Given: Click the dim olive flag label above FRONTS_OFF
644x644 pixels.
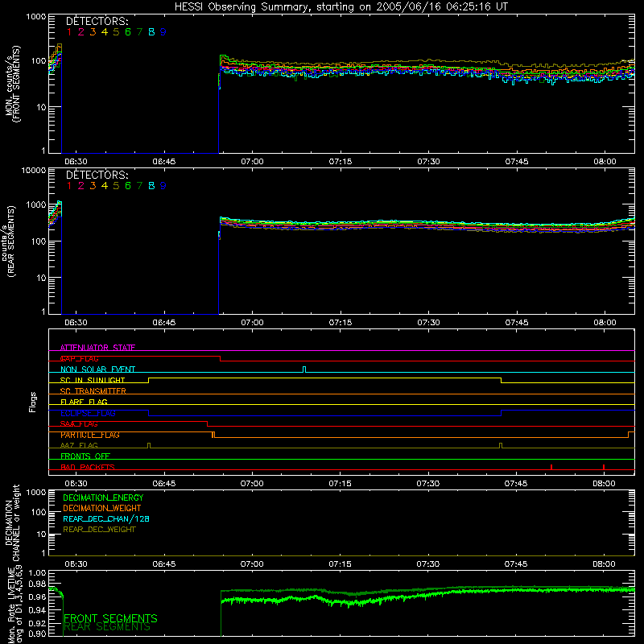Looking at the screenshot, I should click(x=79, y=445).
